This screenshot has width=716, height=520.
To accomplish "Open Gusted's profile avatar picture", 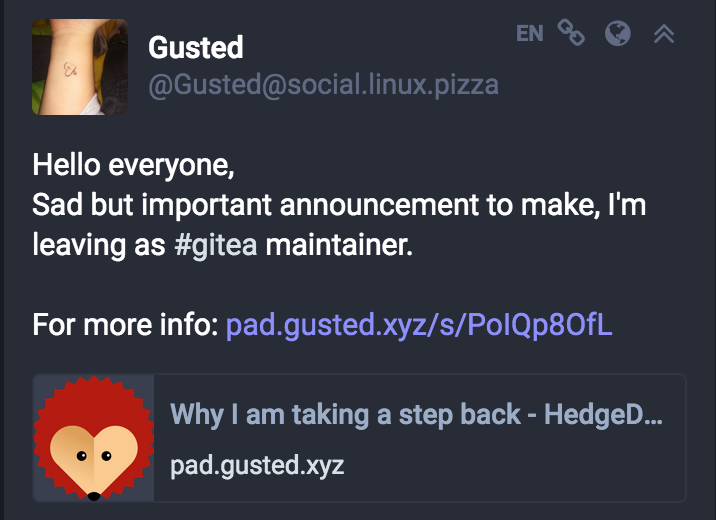I will (80, 67).
